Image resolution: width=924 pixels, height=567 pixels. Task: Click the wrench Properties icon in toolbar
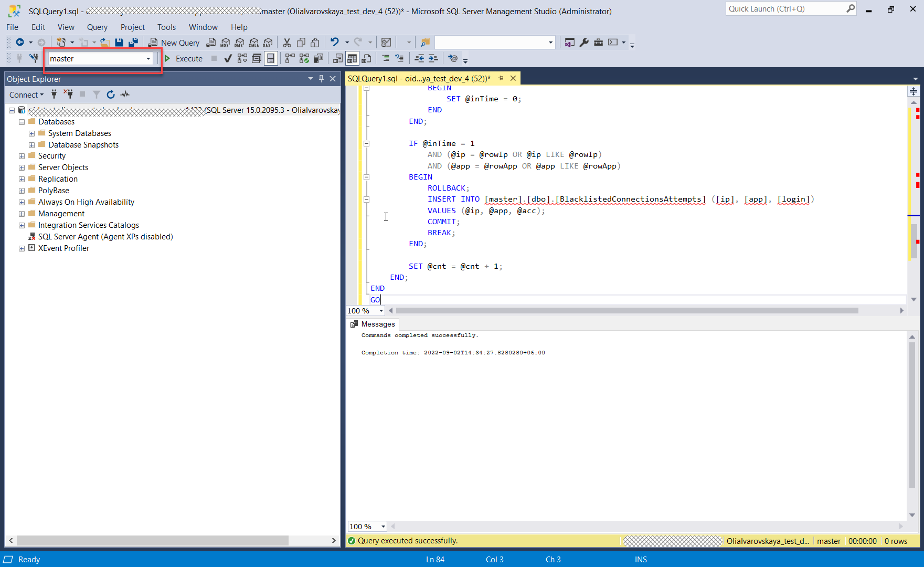(x=584, y=43)
